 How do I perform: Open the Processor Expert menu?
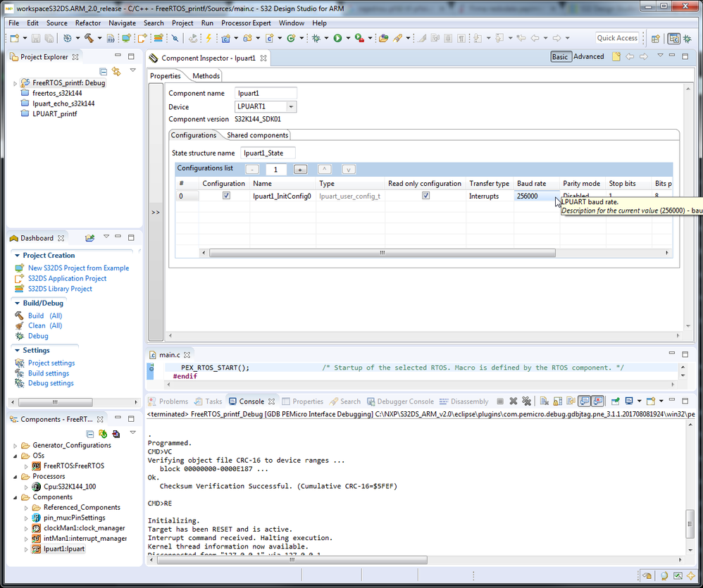click(x=246, y=23)
